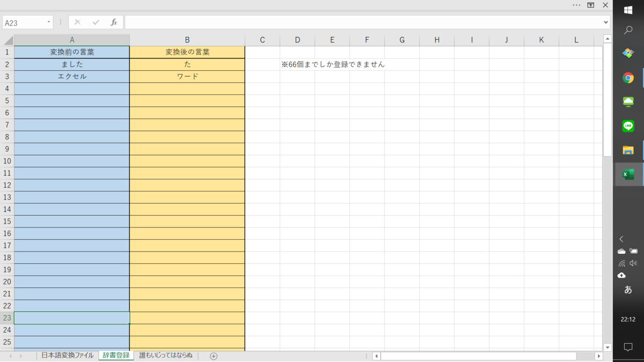Click cell with 変換後の言葉 header

[x=187, y=53]
